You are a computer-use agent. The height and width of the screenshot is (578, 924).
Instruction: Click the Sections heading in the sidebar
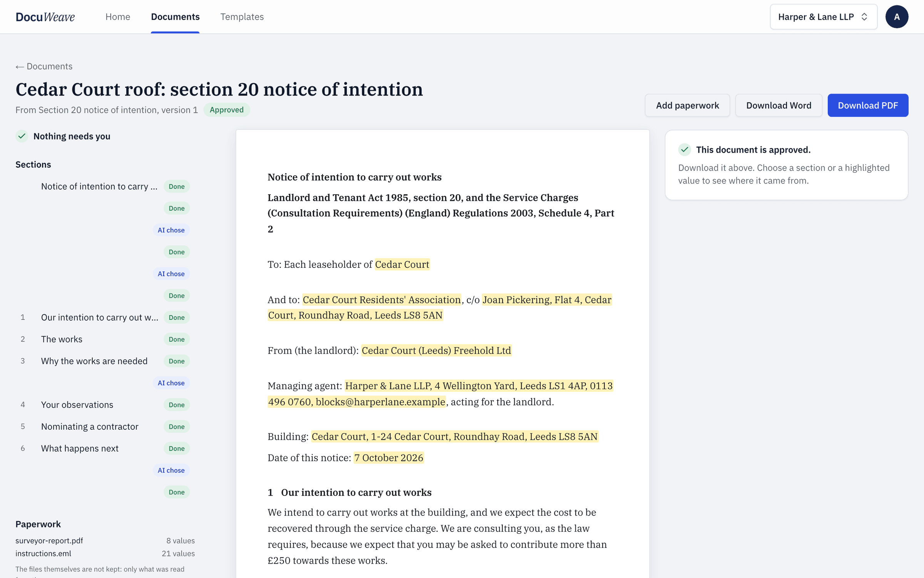(33, 165)
